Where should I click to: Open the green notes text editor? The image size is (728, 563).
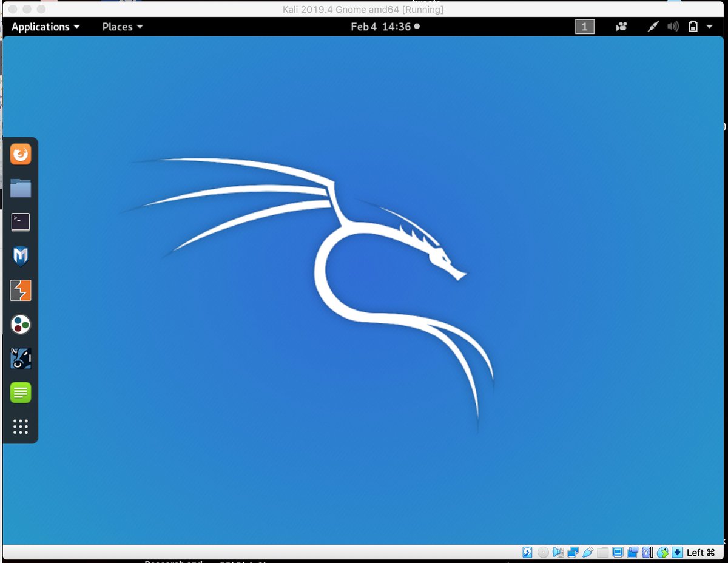point(21,393)
